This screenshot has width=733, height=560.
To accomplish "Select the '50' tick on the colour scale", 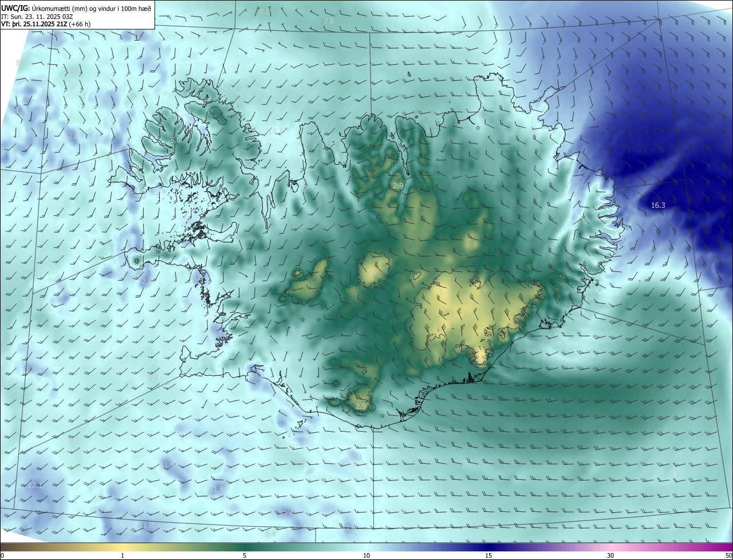I will pyautogui.click(x=728, y=555).
